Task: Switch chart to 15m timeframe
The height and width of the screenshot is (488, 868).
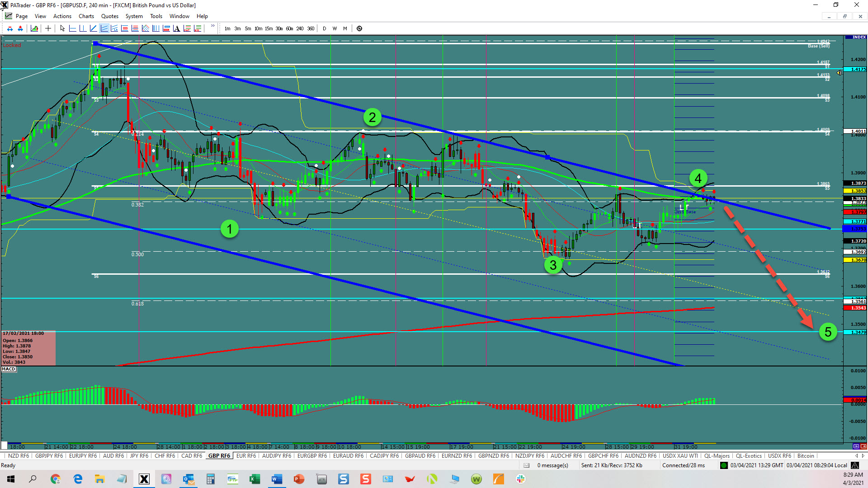Action: 269,28
